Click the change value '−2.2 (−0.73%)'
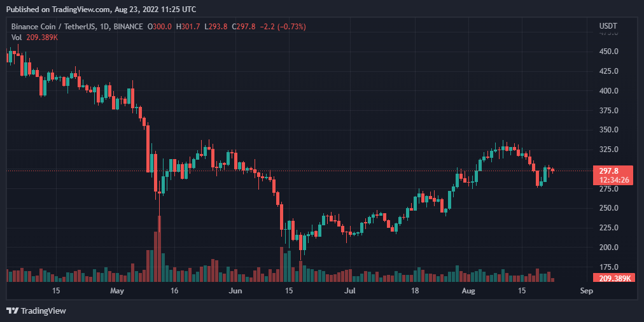 pyautogui.click(x=282, y=27)
